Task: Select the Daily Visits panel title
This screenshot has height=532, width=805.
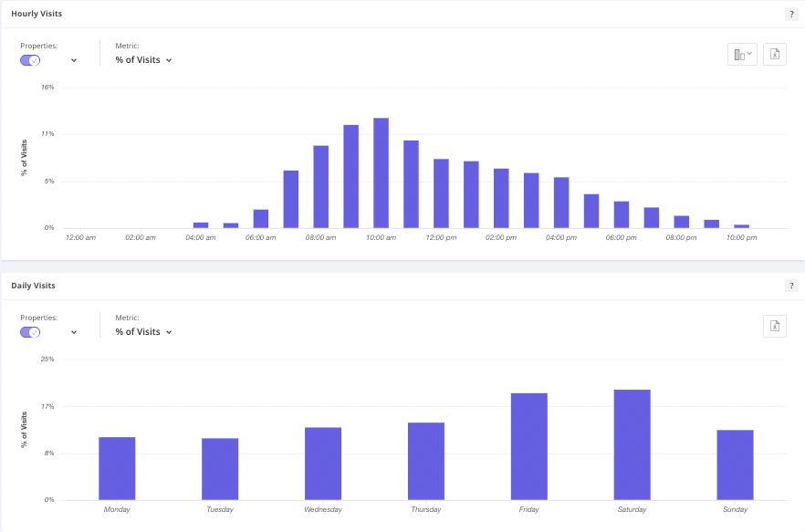Action: 32,286
